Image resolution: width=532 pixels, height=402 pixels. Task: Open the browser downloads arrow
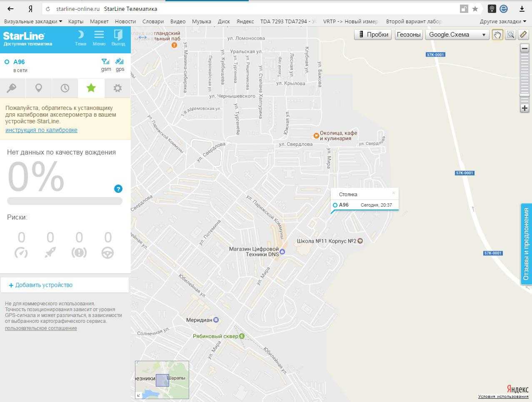tap(522, 9)
